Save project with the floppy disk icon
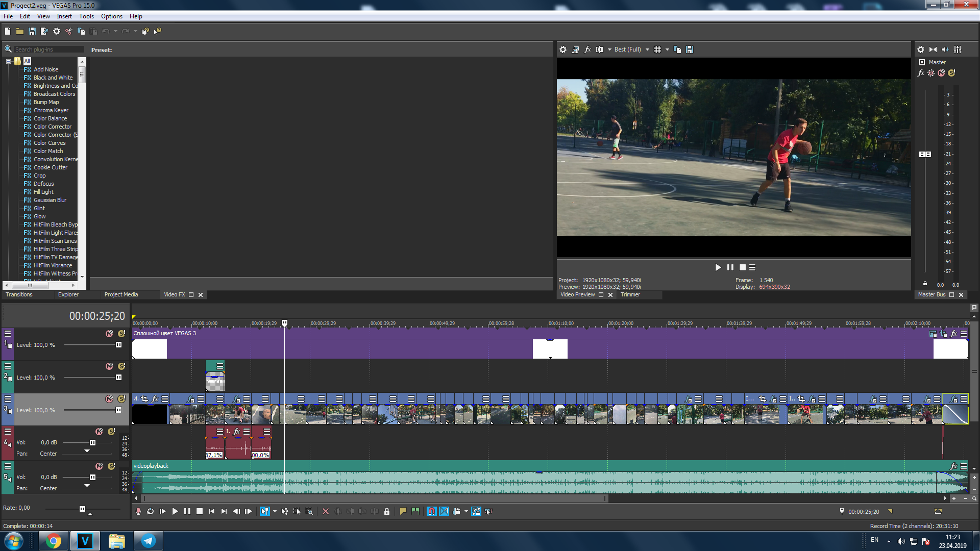This screenshot has width=980, height=551. point(32,31)
